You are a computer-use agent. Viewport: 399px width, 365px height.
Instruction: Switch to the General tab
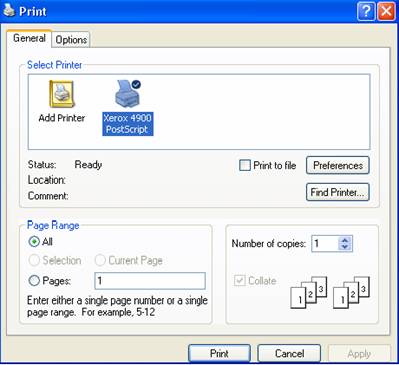coord(29,38)
